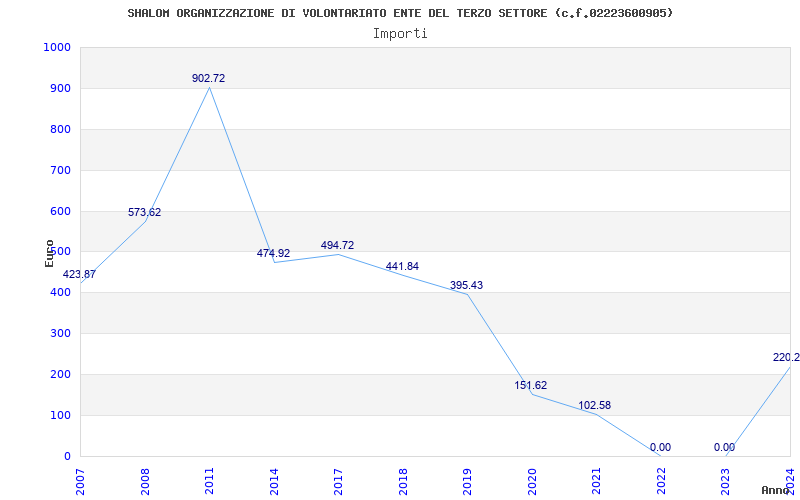This screenshot has width=800, height=500.
Task: Click the 800 y-axis tick value
Action: coord(60,129)
